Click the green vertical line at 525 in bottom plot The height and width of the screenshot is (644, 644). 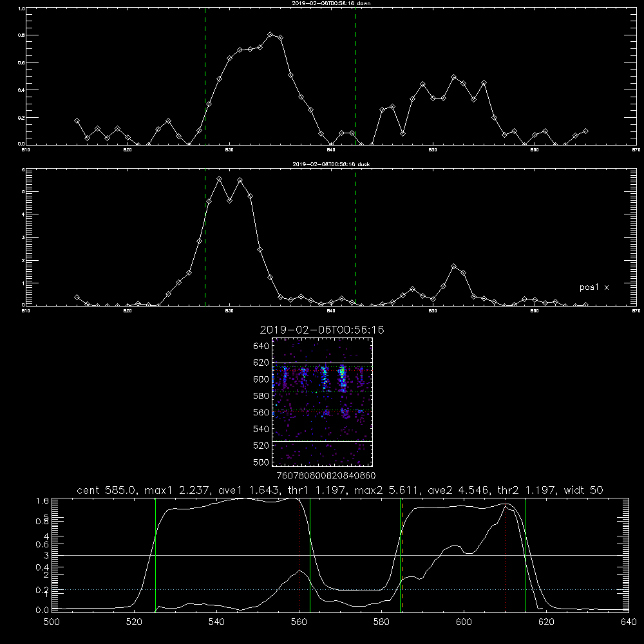point(155,555)
